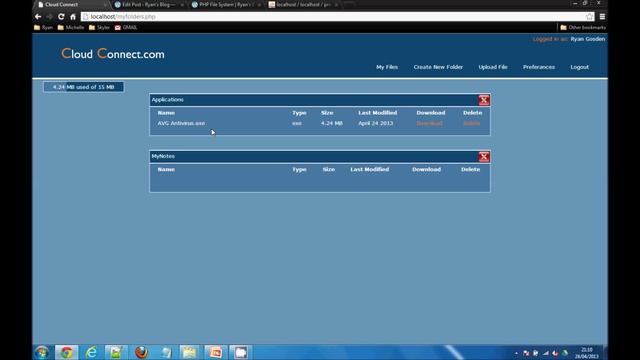
Task: Reload the page with refresh icon
Action: pos(61,17)
